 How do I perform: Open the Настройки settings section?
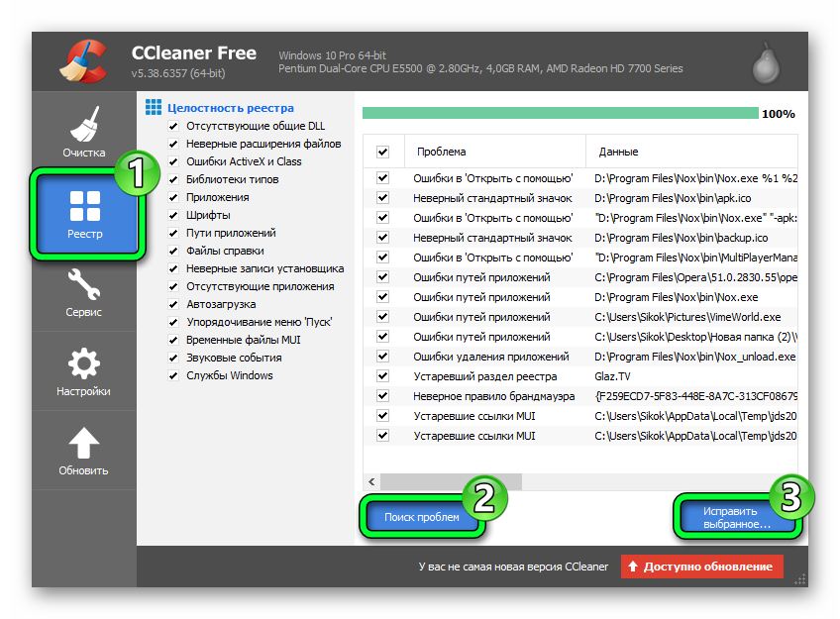click(x=83, y=371)
